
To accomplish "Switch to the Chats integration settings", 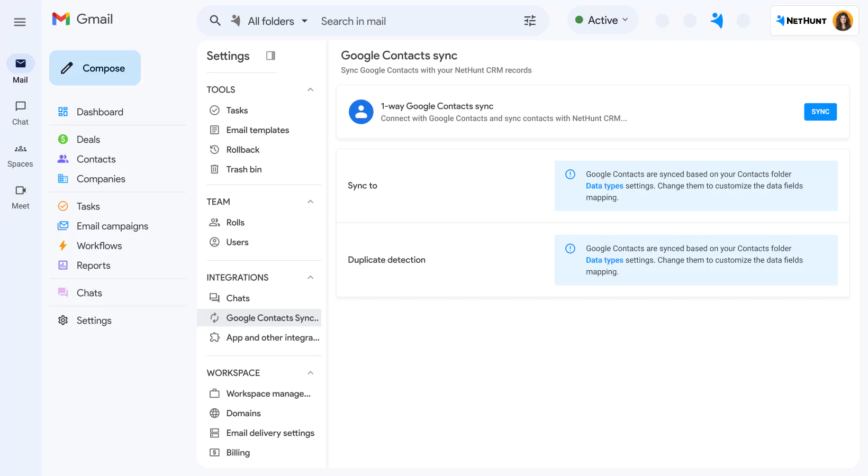I will point(238,298).
